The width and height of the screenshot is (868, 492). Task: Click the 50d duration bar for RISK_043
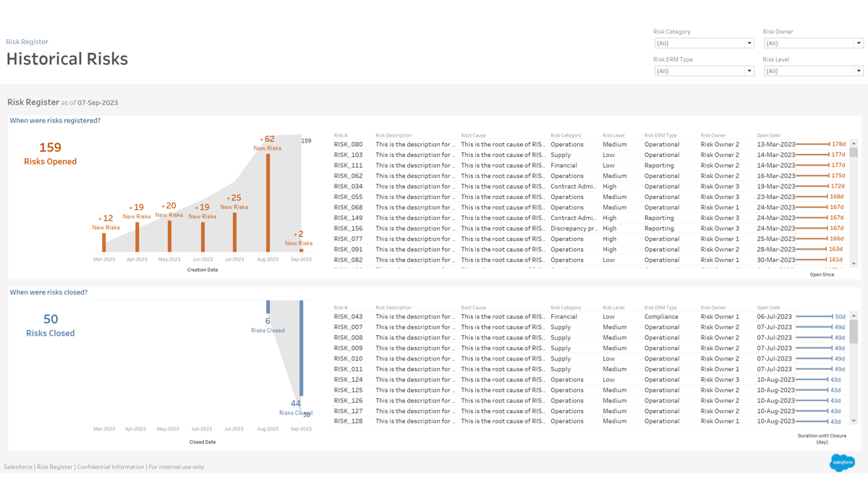pos(814,317)
